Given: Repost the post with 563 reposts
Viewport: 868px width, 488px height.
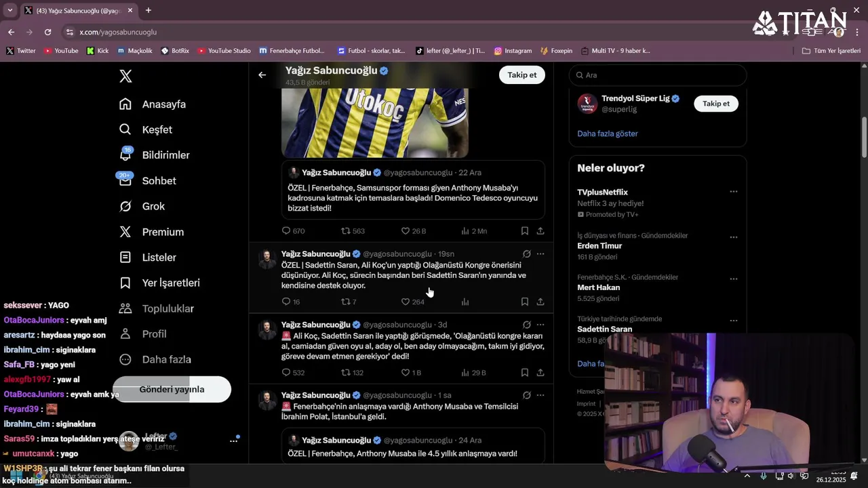Looking at the screenshot, I should (x=353, y=231).
